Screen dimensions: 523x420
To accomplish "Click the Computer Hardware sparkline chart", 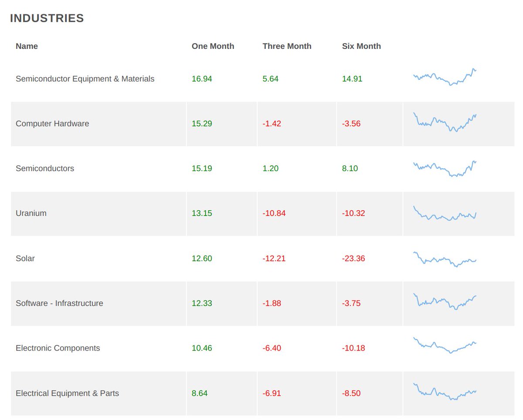I will coord(445,124).
